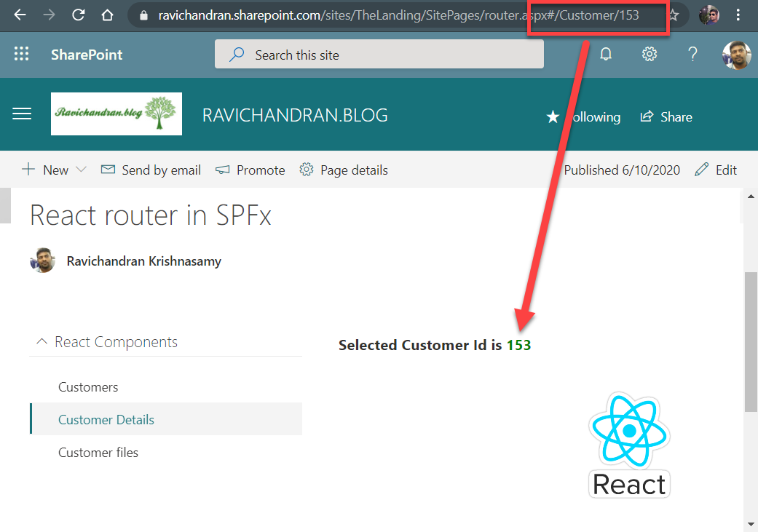Click the Edit page button
Screen dimensions: 758x532
click(716, 170)
